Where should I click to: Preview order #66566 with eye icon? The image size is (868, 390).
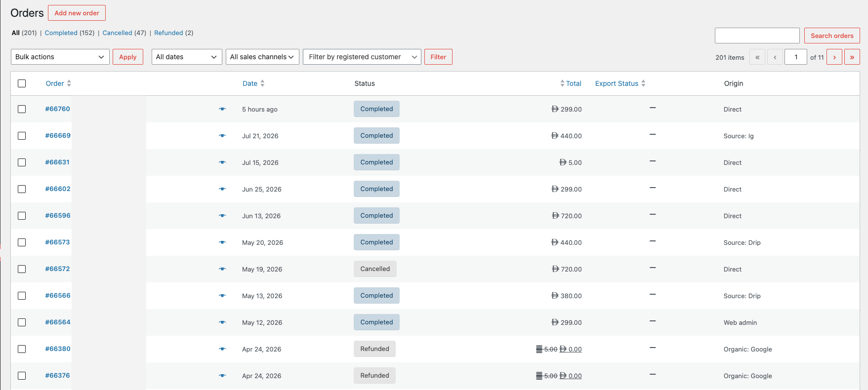point(222,296)
